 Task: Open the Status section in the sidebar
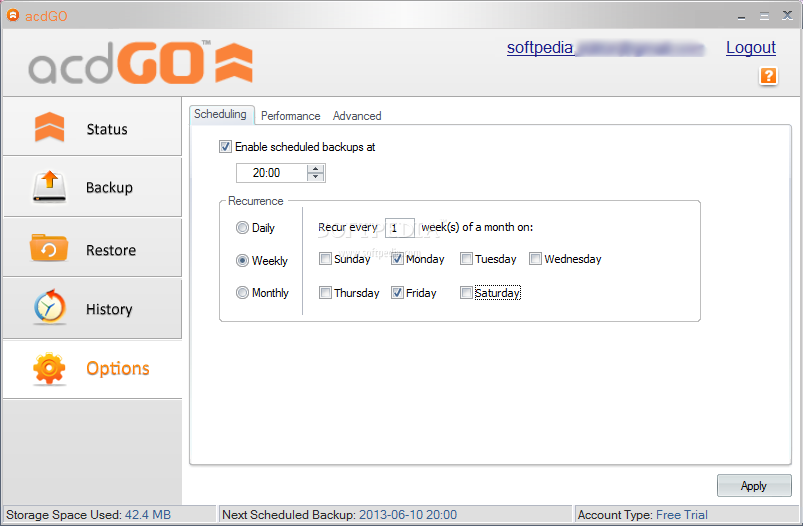click(x=92, y=128)
